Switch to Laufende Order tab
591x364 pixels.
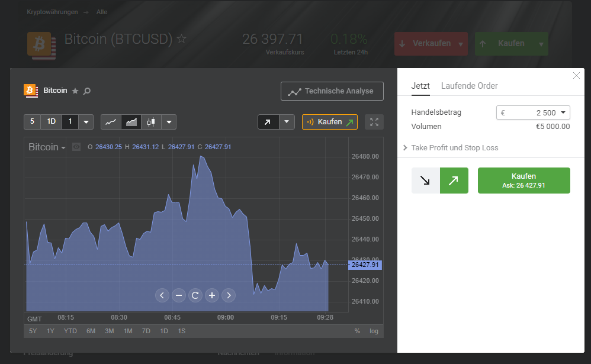469,86
